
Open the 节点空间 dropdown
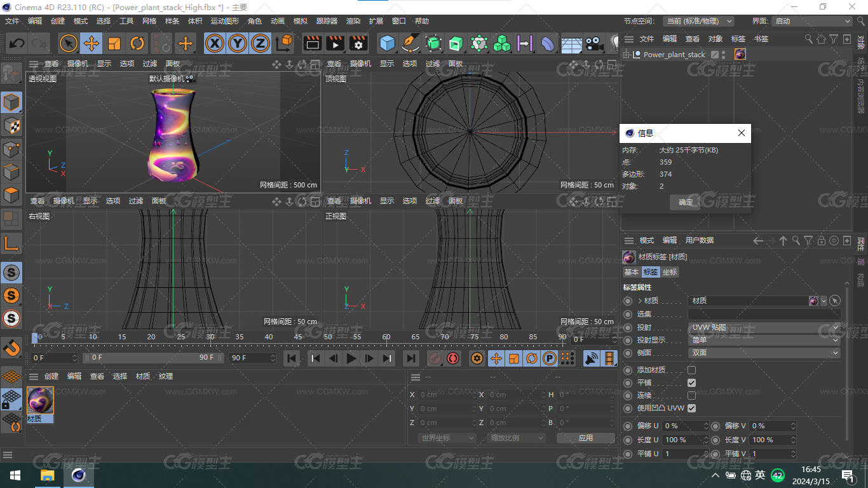click(698, 21)
